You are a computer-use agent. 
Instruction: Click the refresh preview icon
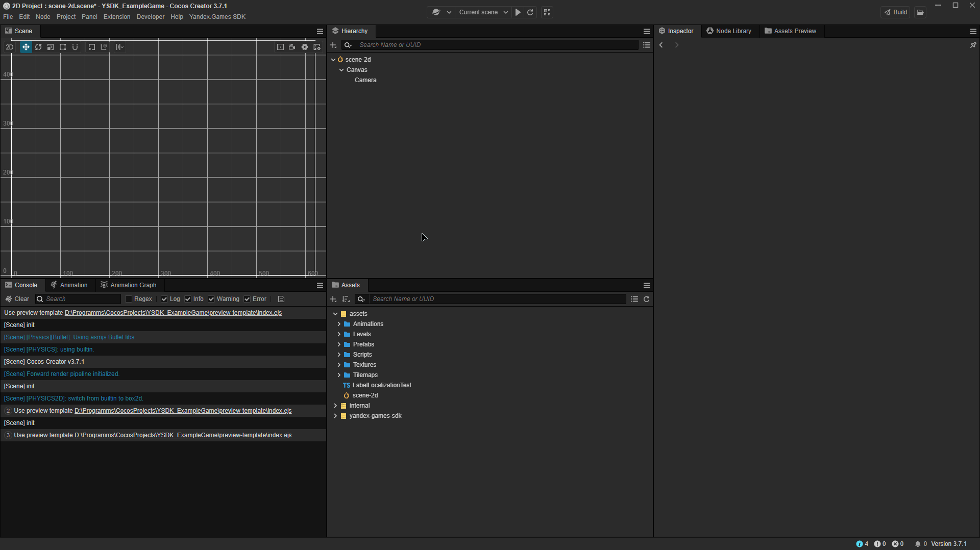click(530, 12)
